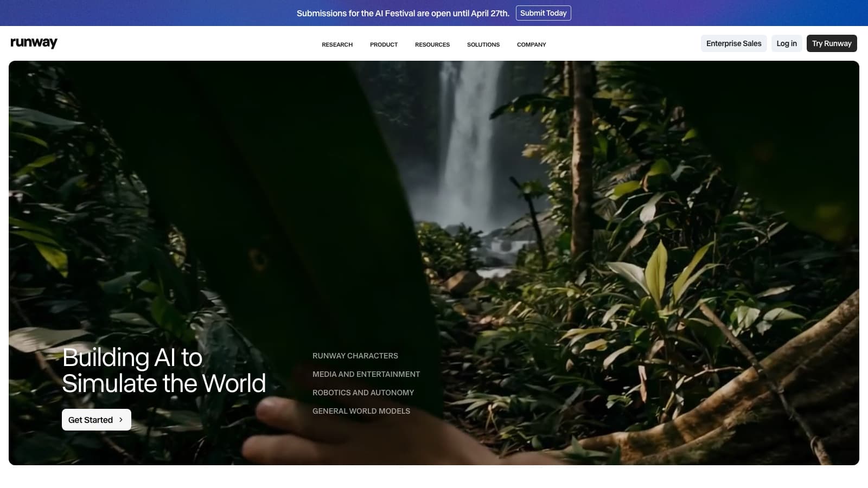The width and height of the screenshot is (868, 488).
Task: Select ROBOTICS AND AUTONOMY
Action: pyautogui.click(x=363, y=393)
